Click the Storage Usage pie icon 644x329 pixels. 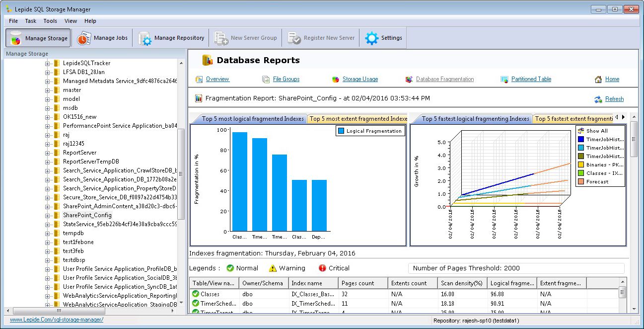(x=336, y=80)
